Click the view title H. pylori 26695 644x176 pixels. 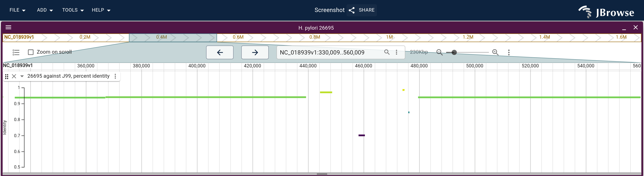pyautogui.click(x=316, y=28)
